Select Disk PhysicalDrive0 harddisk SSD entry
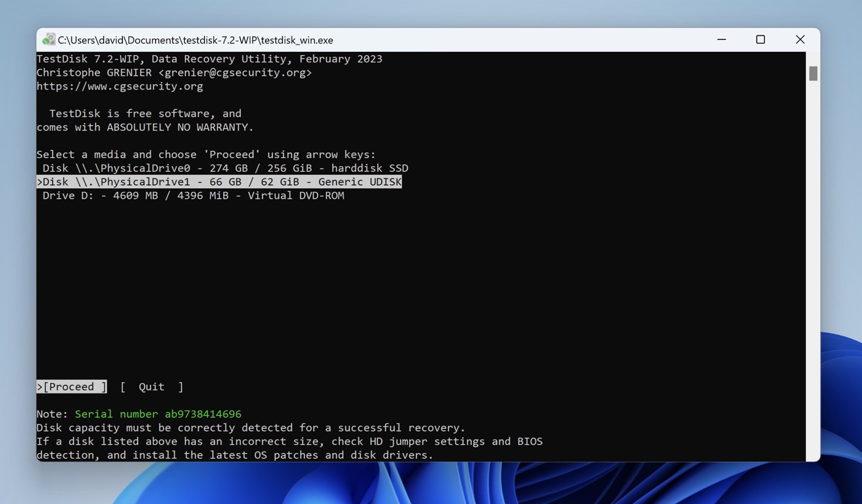Screen dimensions: 862x504 coord(225,168)
